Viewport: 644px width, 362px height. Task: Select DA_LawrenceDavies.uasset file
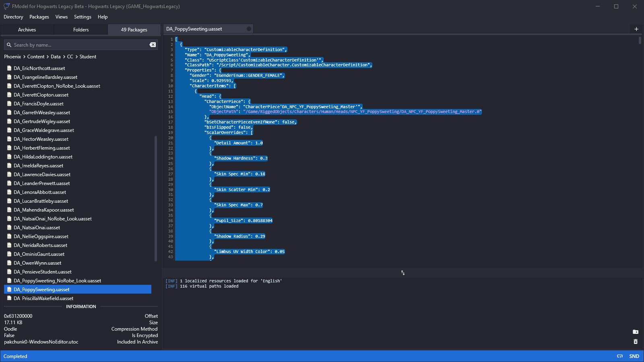pos(78,175)
